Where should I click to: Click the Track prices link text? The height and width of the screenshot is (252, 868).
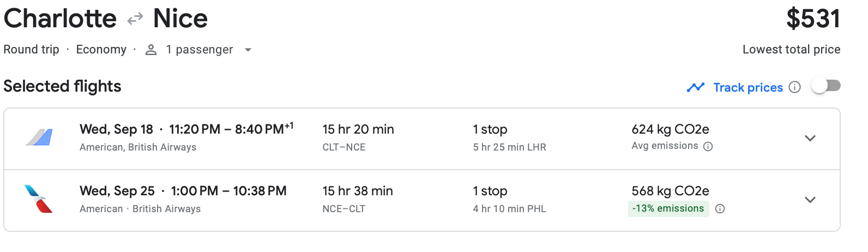748,87
